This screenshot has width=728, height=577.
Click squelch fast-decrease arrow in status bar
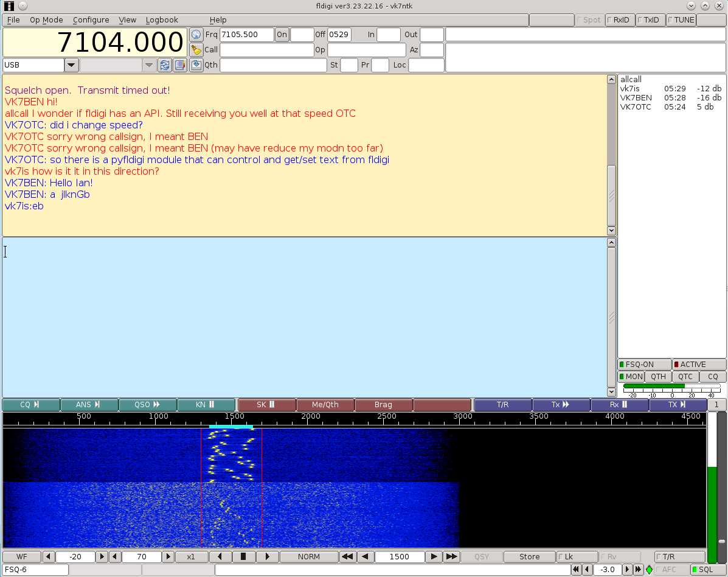pyautogui.click(x=576, y=570)
